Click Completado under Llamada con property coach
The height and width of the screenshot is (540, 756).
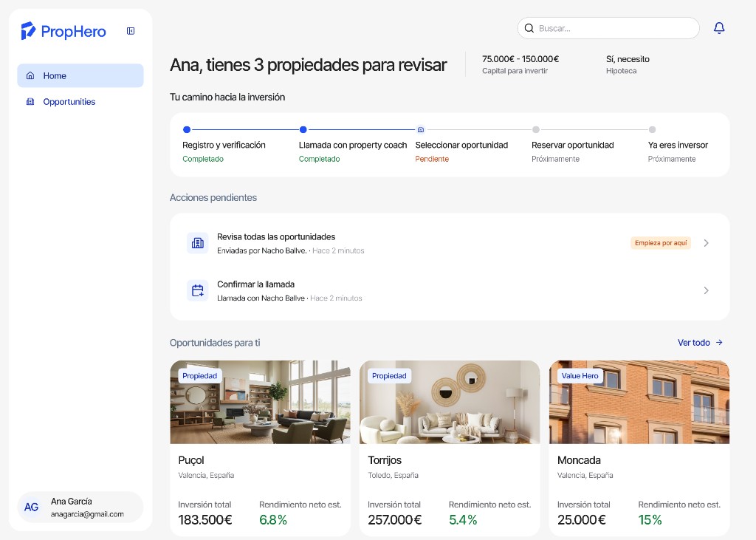click(319, 159)
